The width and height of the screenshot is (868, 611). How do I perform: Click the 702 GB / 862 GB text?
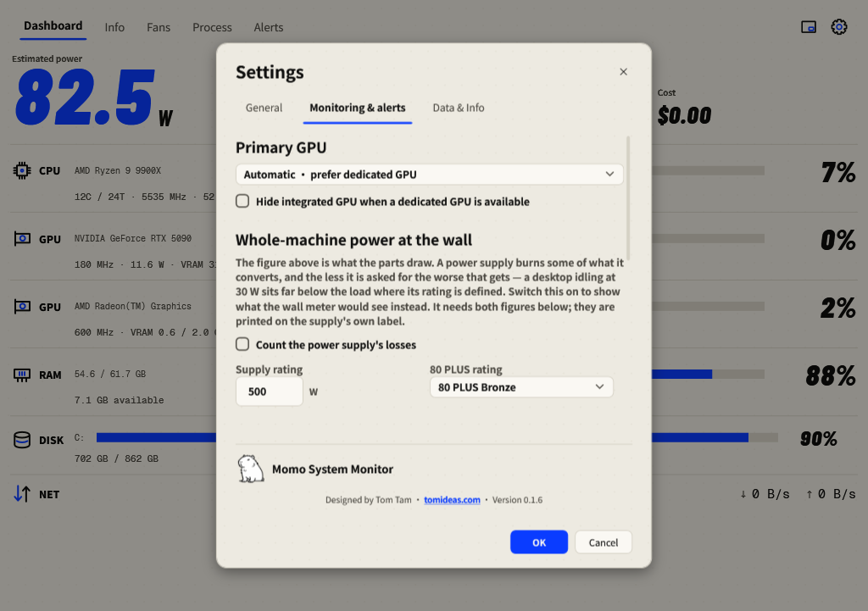click(x=116, y=458)
